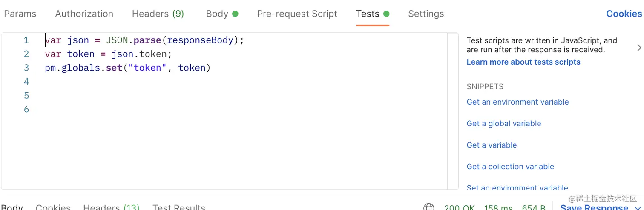Open Learn more about tests scripts link
This screenshot has width=644, height=210.
(523, 62)
